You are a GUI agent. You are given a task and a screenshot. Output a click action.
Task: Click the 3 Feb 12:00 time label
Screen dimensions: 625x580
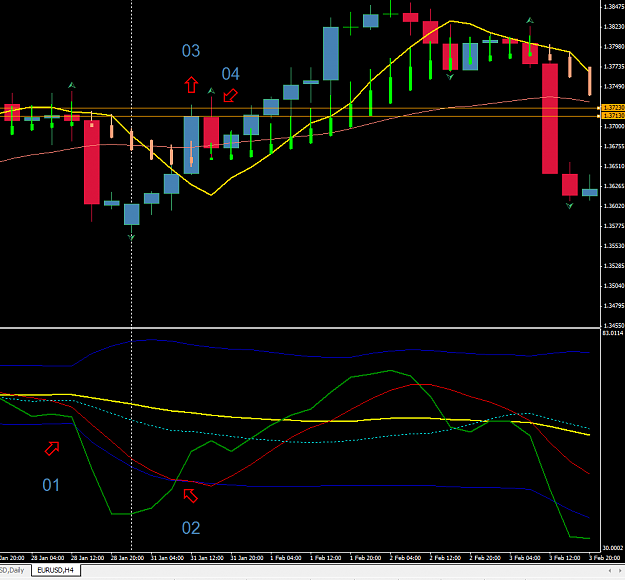coord(565,558)
